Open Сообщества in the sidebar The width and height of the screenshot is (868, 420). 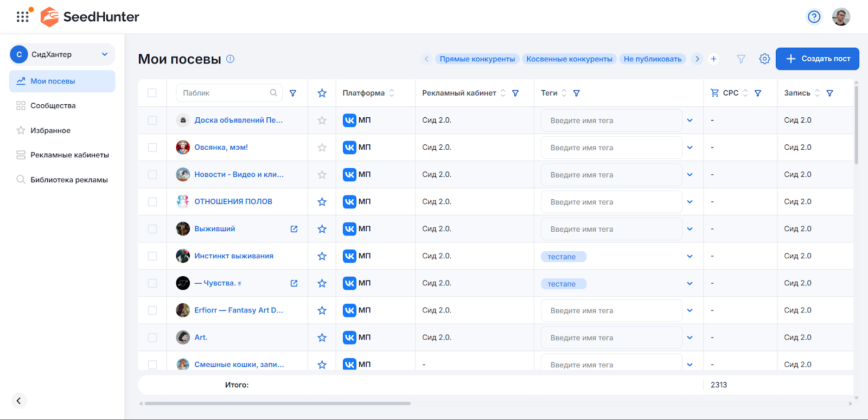pyautogui.click(x=53, y=106)
